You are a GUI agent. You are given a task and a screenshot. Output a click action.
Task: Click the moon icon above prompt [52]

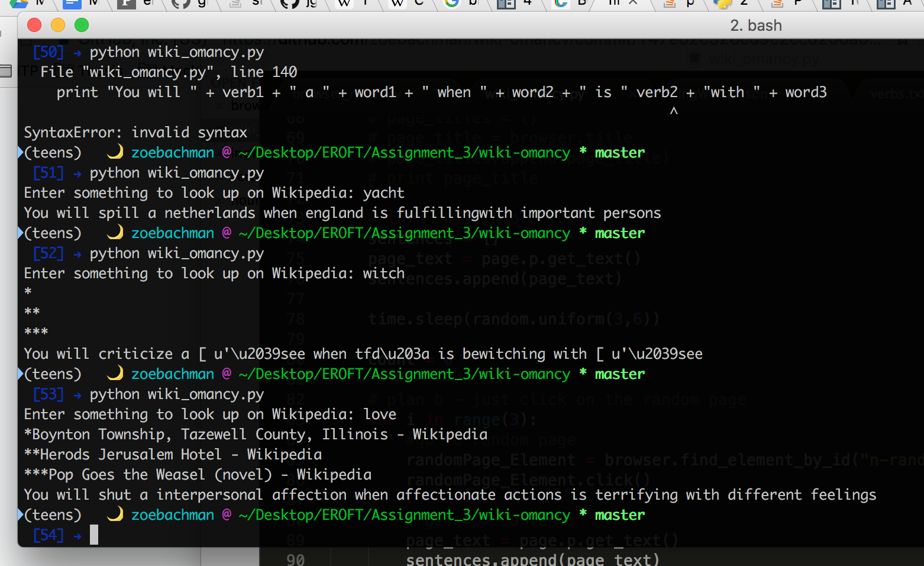point(115,233)
